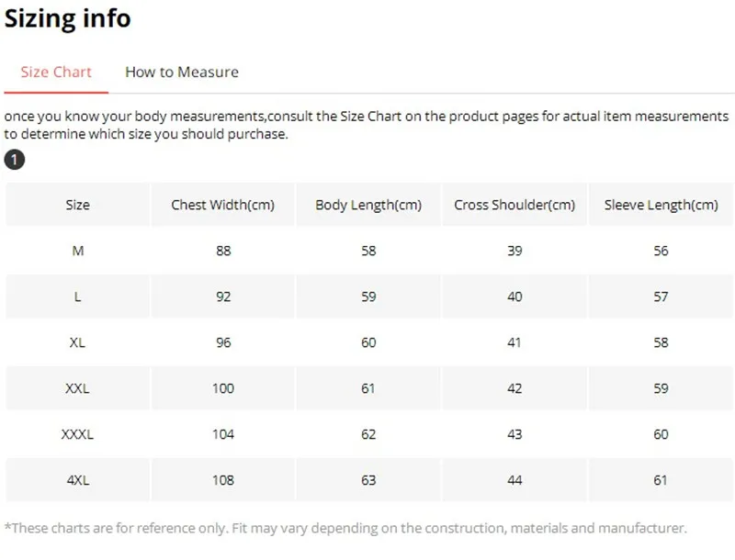Viewport: 735px width, 560px height.
Task: Select the Size column header
Action: coord(77,205)
